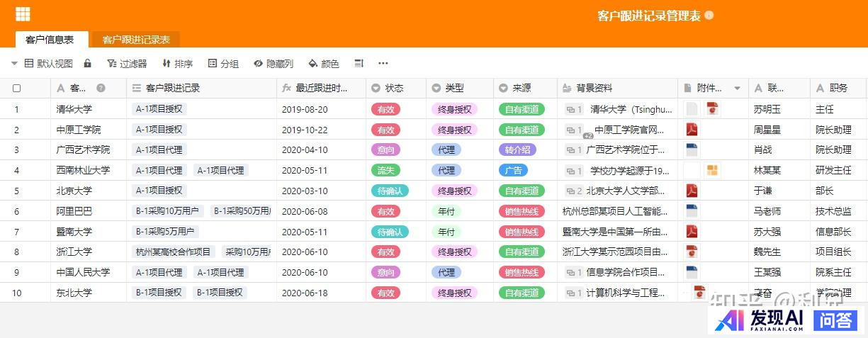
Task: Click linked record count in 清华大学 背景资料
Action: click(x=574, y=109)
